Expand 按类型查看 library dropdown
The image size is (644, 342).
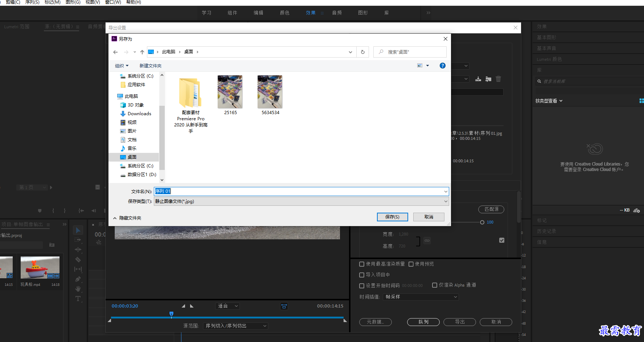coord(549,101)
